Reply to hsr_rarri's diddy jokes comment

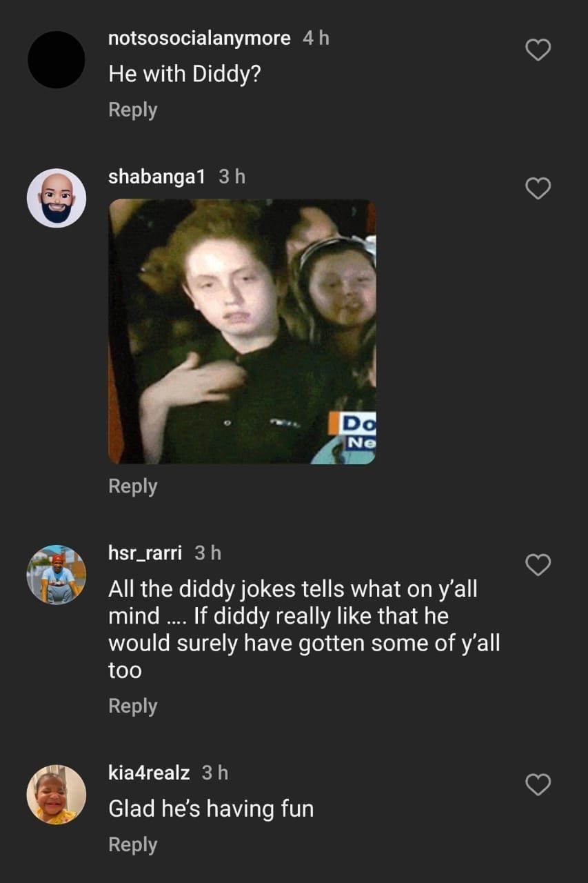(133, 706)
